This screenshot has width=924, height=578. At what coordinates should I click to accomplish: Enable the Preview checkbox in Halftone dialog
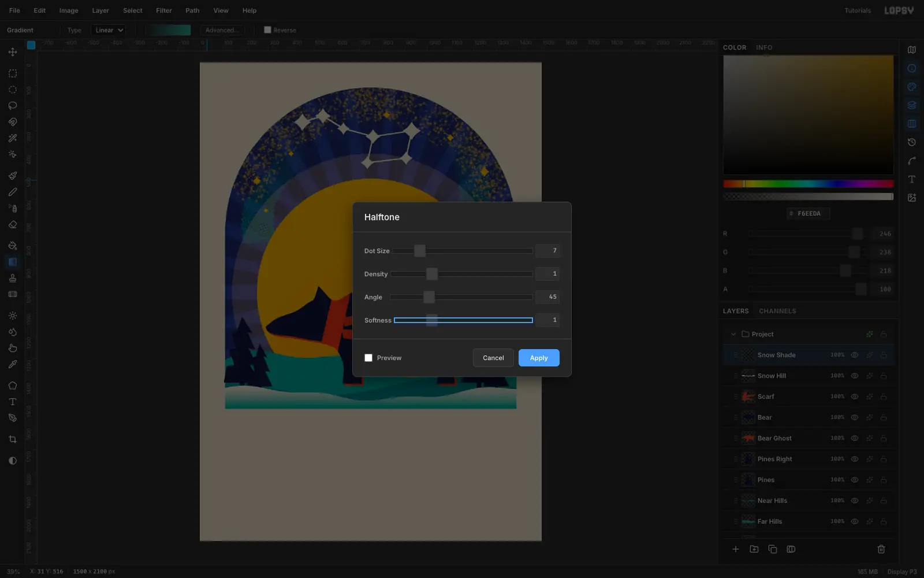[x=368, y=358]
